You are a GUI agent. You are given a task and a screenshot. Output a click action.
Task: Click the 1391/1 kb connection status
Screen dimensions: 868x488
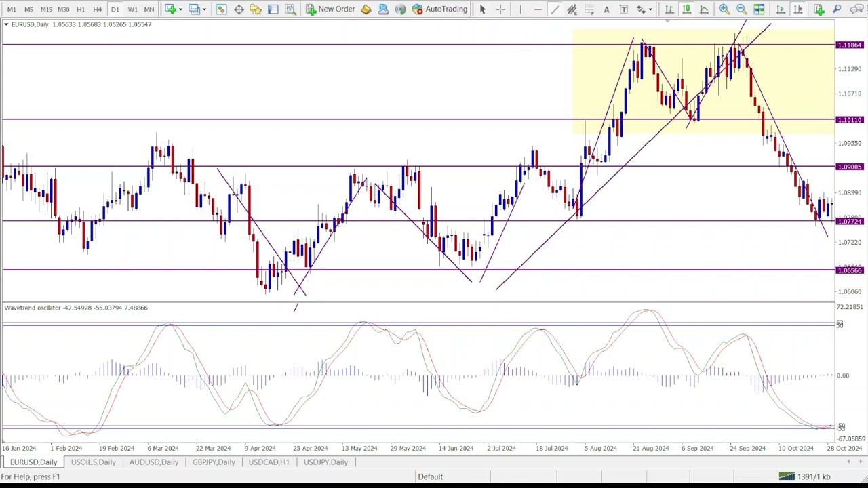[x=804, y=476]
